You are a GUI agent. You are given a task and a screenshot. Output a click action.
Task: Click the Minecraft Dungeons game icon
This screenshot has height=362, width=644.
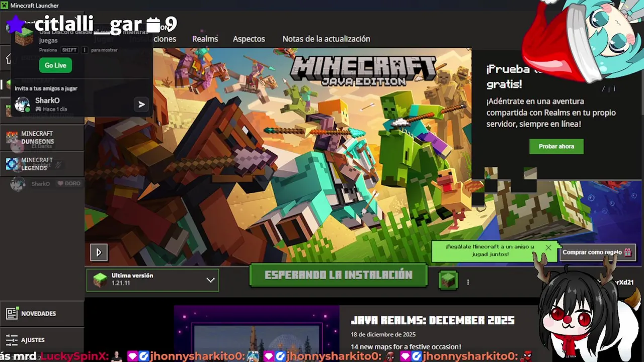(12, 137)
